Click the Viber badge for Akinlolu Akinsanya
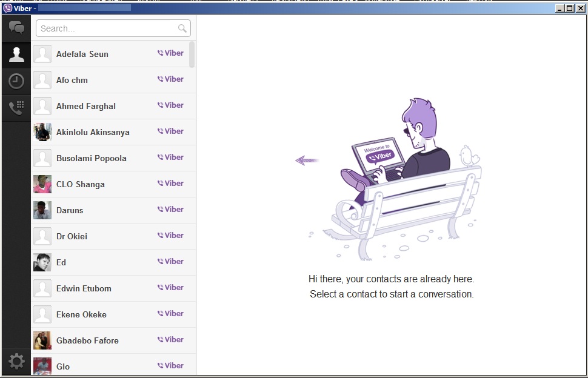Image resolution: width=588 pixels, height=378 pixels. [170, 131]
